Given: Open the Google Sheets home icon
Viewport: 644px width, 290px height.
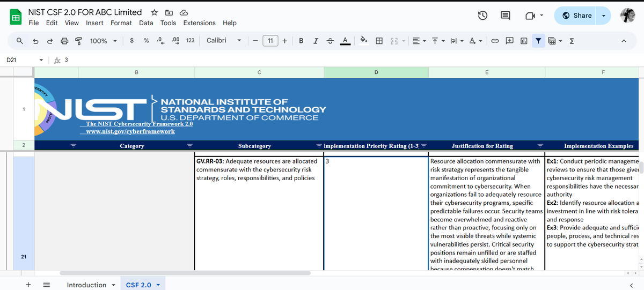Looking at the screenshot, I should (16, 18).
